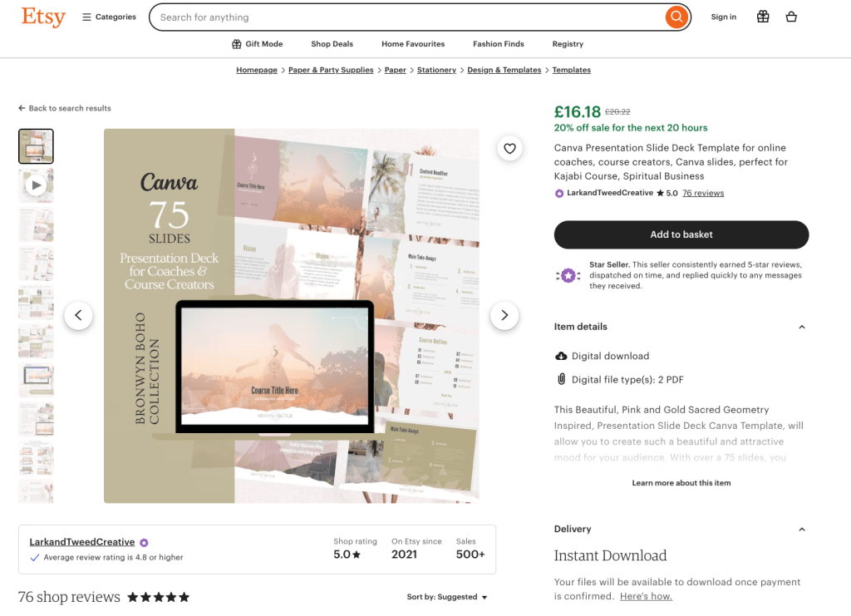Select the third product thumbnail
The width and height of the screenshot is (851, 616).
click(x=36, y=224)
